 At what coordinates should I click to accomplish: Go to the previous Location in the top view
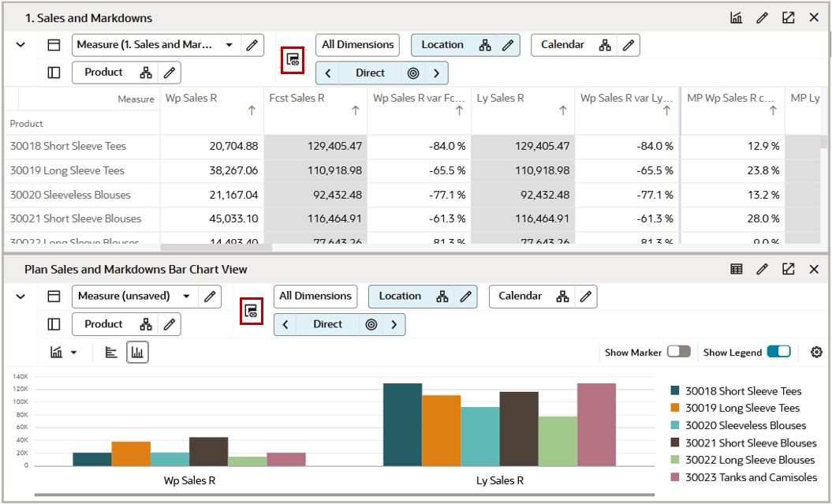click(x=328, y=73)
